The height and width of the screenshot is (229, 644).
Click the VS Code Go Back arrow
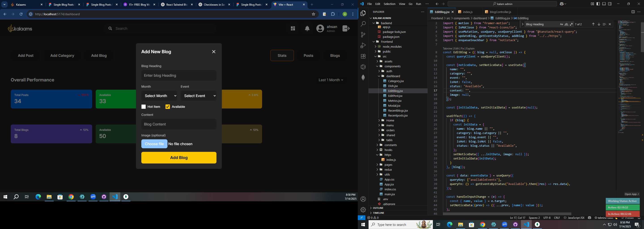[x=437, y=4]
